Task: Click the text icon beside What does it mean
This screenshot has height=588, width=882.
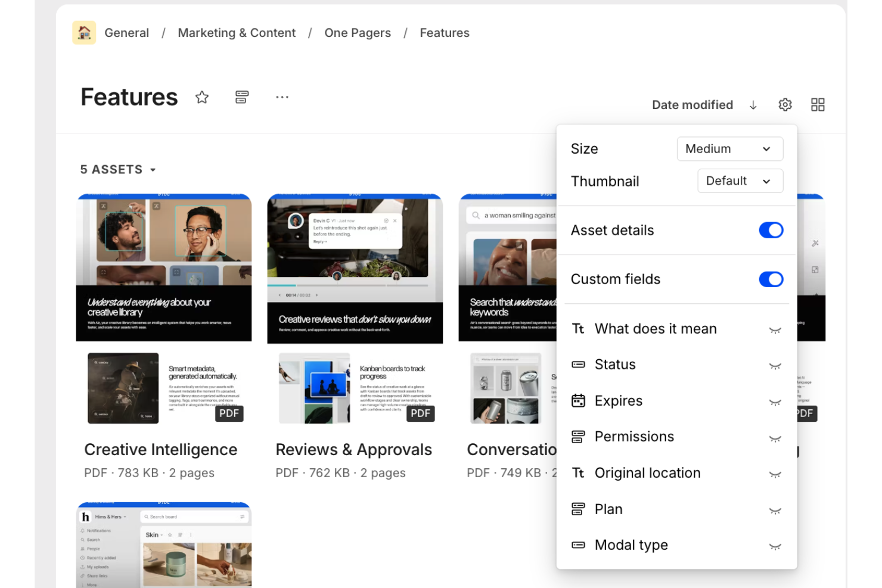Action: click(578, 328)
